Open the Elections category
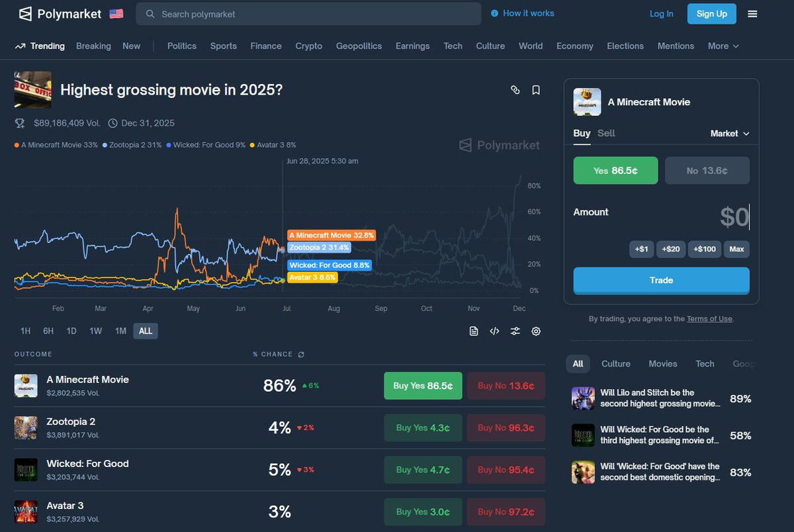 (625, 46)
